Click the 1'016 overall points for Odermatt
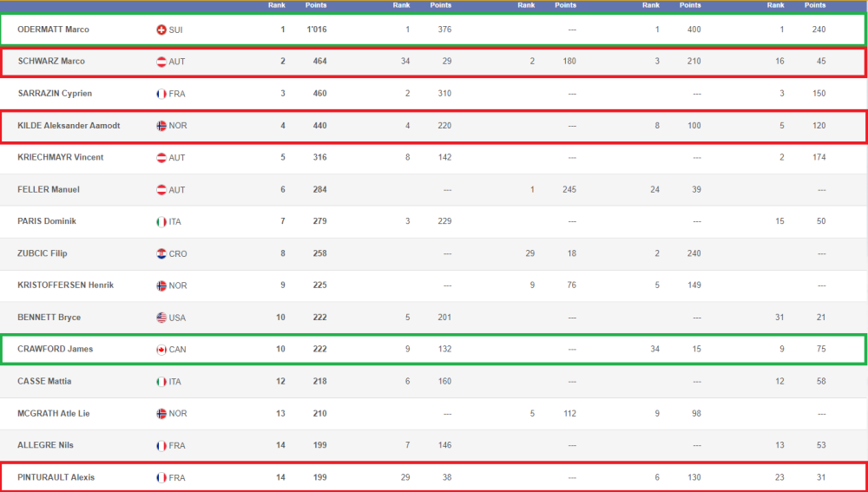Image resolution: width=868 pixels, height=492 pixels. [x=315, y=30]
